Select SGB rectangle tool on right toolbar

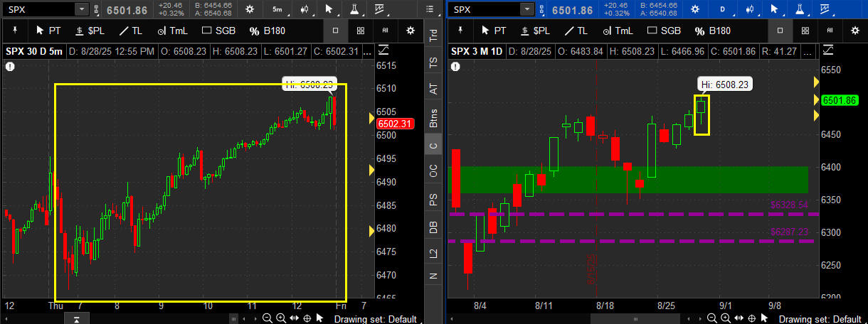pos(664,31)
